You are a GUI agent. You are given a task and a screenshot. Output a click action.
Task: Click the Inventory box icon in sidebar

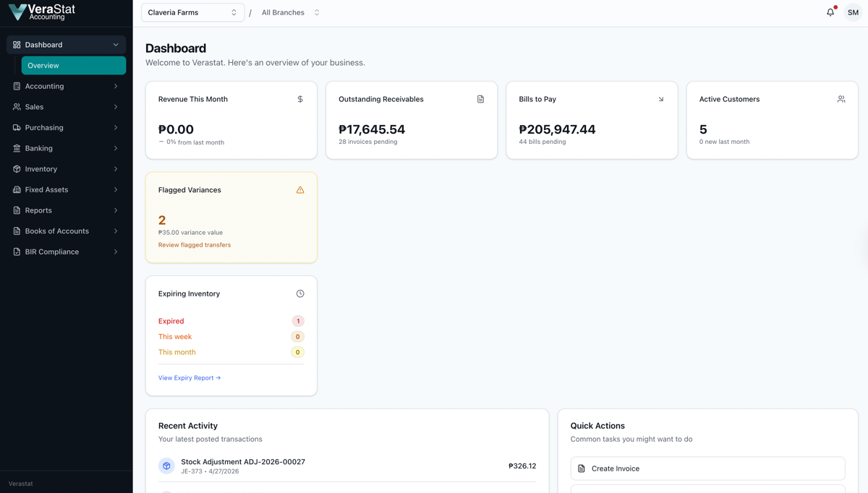click(x=17, y=169)
